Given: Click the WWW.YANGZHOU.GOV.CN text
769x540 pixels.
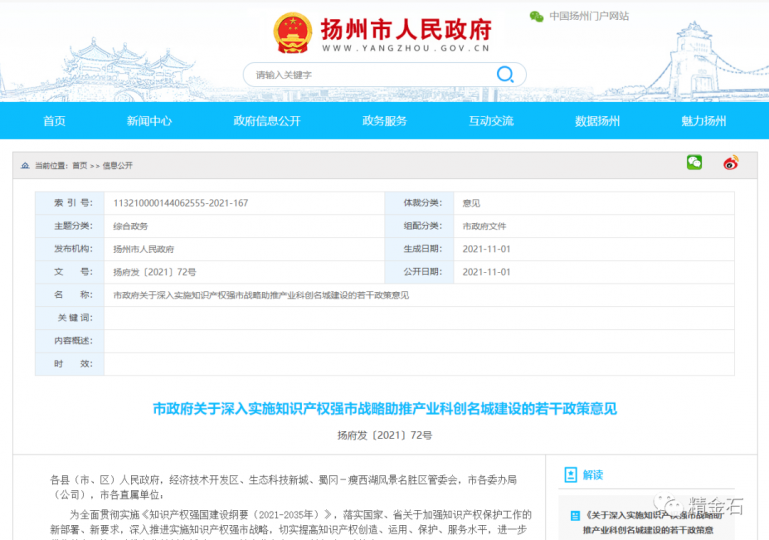Looking at the screenshot, I should (x=406, y=48).
